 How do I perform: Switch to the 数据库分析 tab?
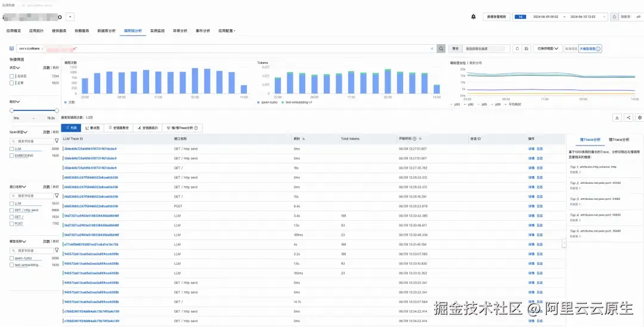[106, 31]
